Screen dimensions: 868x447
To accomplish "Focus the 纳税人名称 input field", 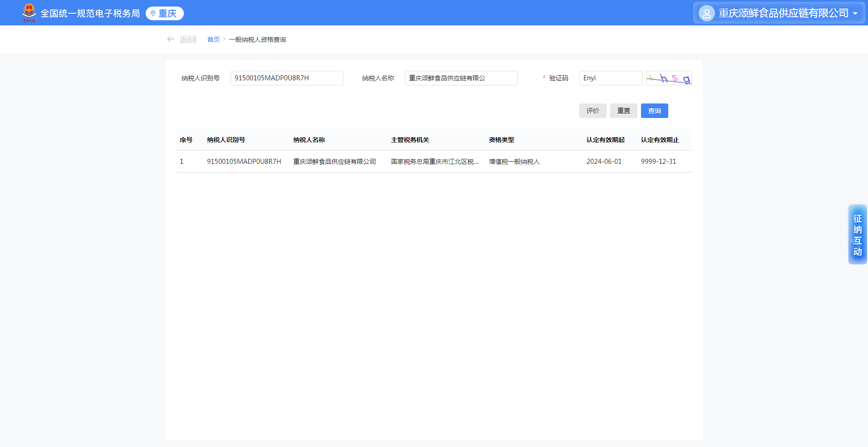I will point(461,78).
